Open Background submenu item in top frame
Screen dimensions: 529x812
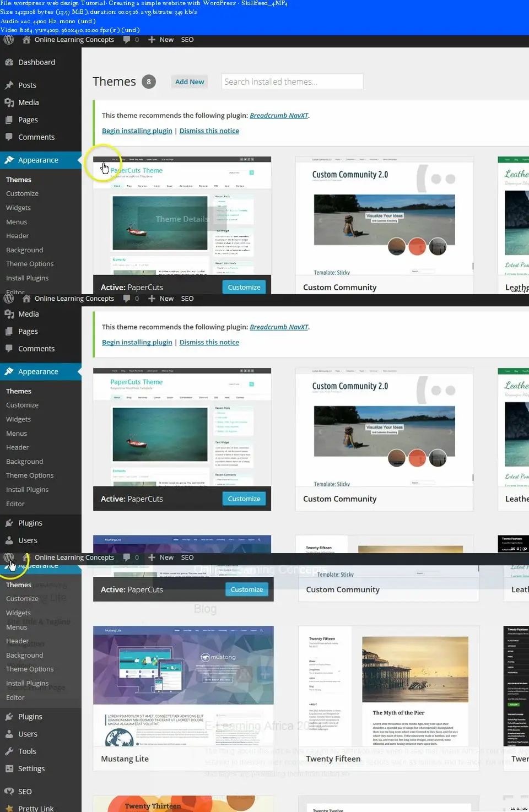coord(24,250)
